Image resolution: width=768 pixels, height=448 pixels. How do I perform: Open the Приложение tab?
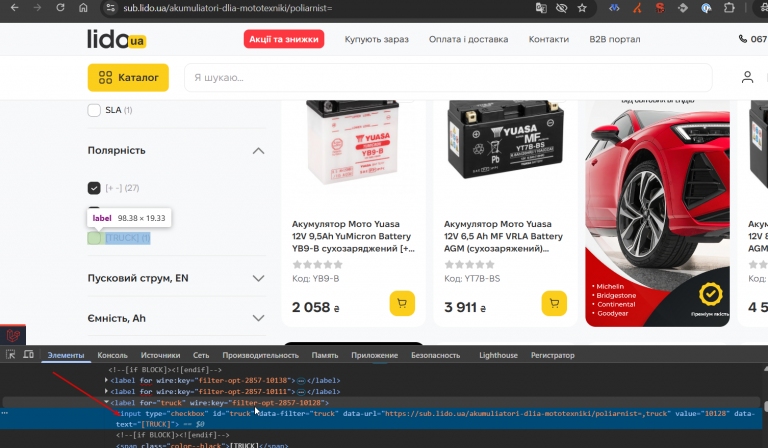pos(375,355)
